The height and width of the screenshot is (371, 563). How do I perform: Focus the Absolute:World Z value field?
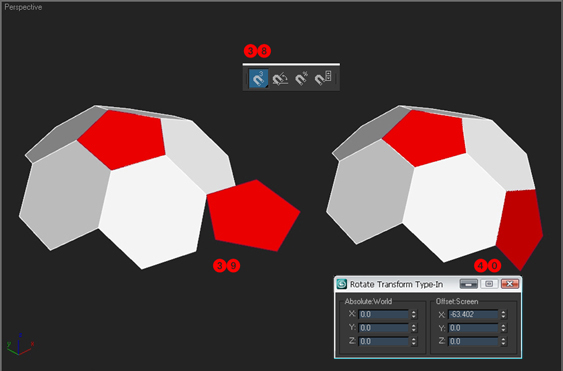pyautogui.click(x=383, y=341)
